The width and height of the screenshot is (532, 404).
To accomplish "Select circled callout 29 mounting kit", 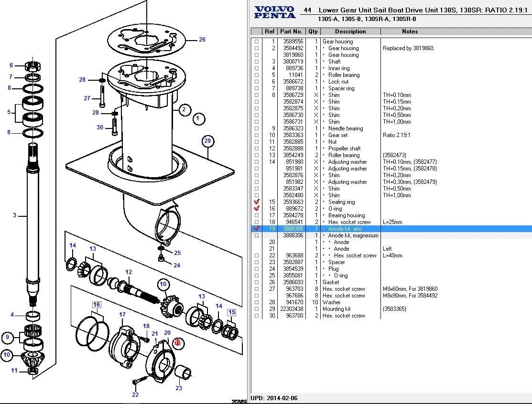I will (x=207, y=141).
